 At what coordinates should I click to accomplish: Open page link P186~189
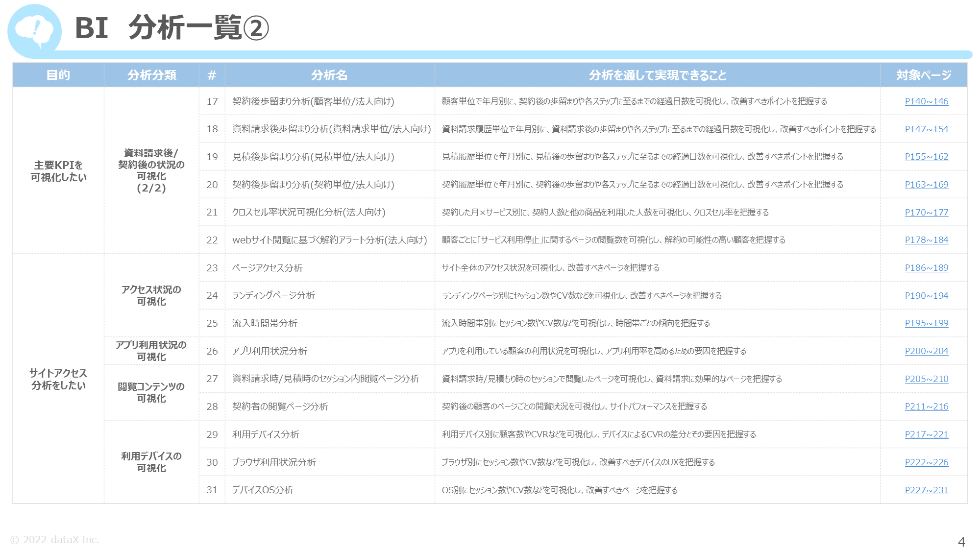[x=926, y=268]
